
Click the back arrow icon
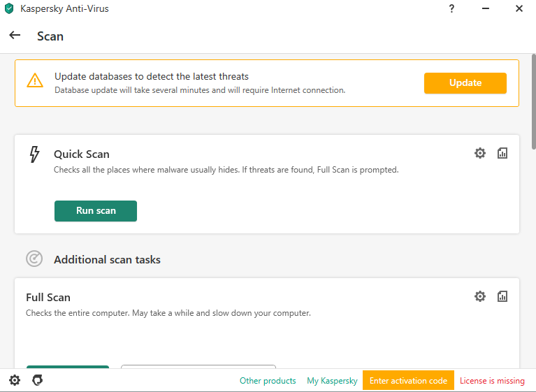15,35
